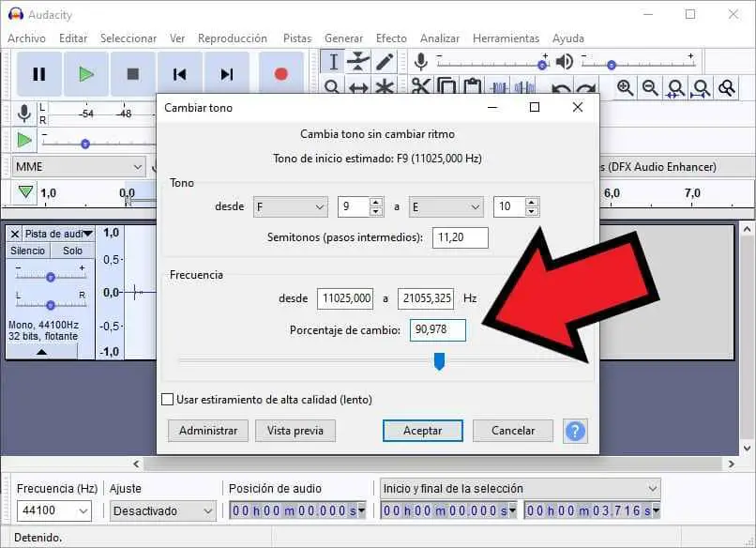Open the 'desde' pitch note dropdown showing F
The height and width of the screenshot is (548, 756).
(x=291, y=207)
